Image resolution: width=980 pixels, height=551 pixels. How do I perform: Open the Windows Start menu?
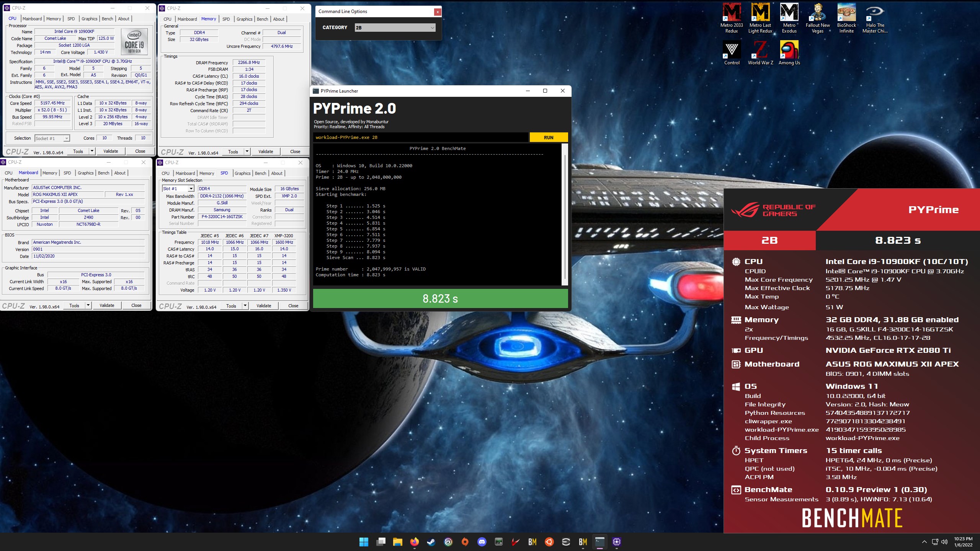click(364, 542)
